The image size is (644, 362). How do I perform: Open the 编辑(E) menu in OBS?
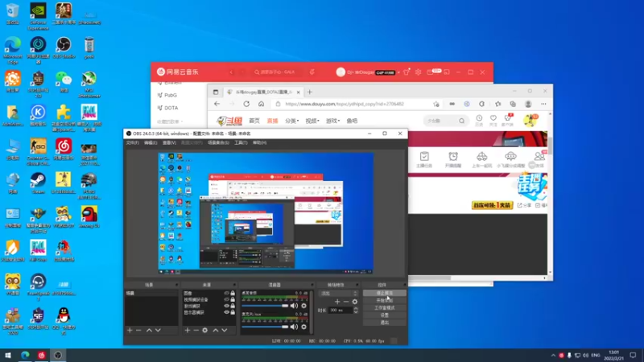point(151,143)
